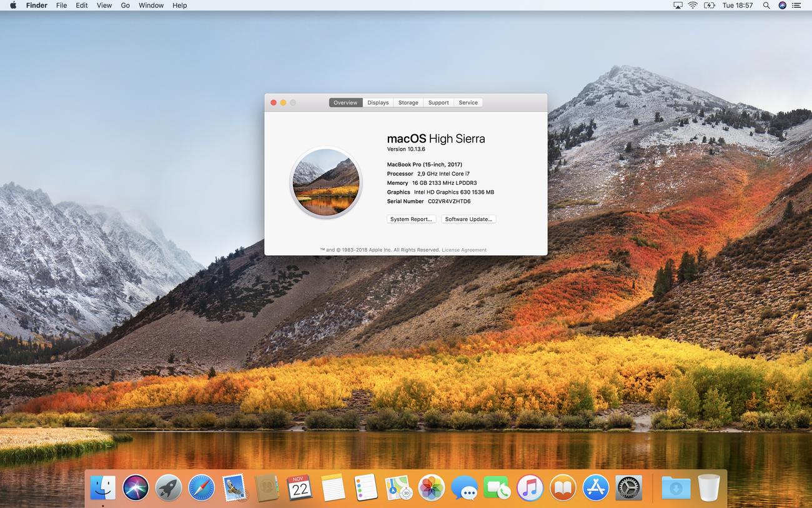Click the macOS High Sierra logo image
The width and height of the screenshot is (812, 508).
point(326,182)
